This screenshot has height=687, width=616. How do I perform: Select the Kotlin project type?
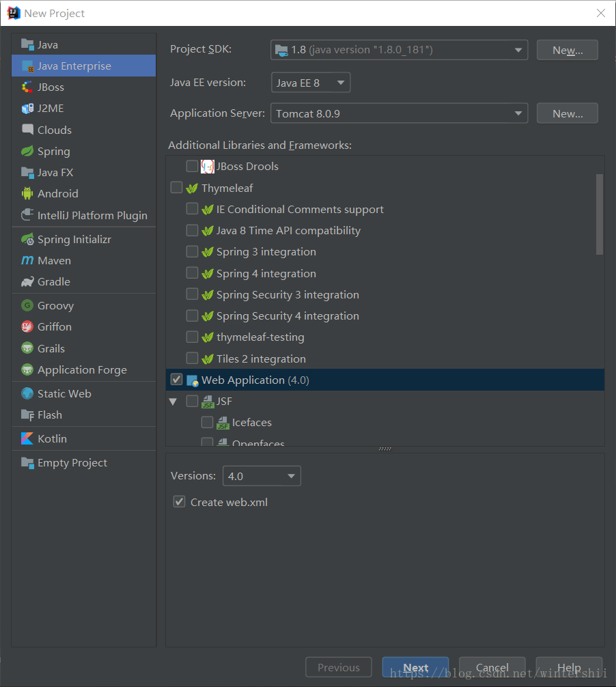coord(84,438)
